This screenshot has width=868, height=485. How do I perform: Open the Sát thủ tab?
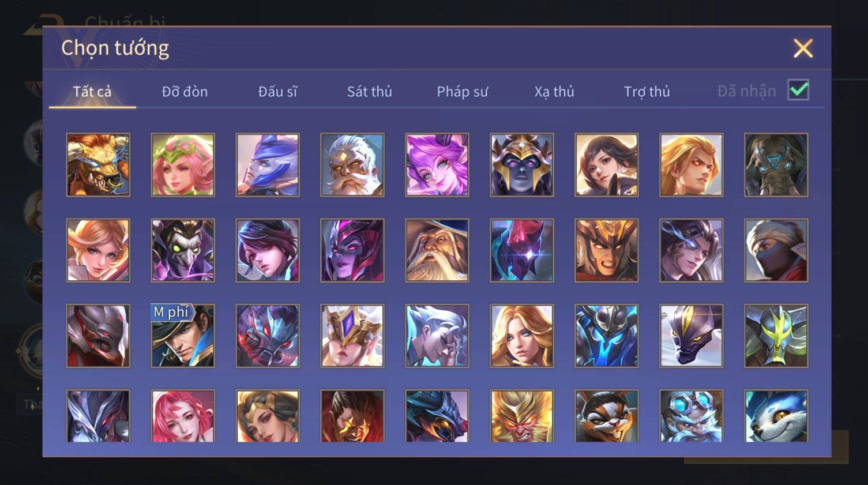pos(370,91)
